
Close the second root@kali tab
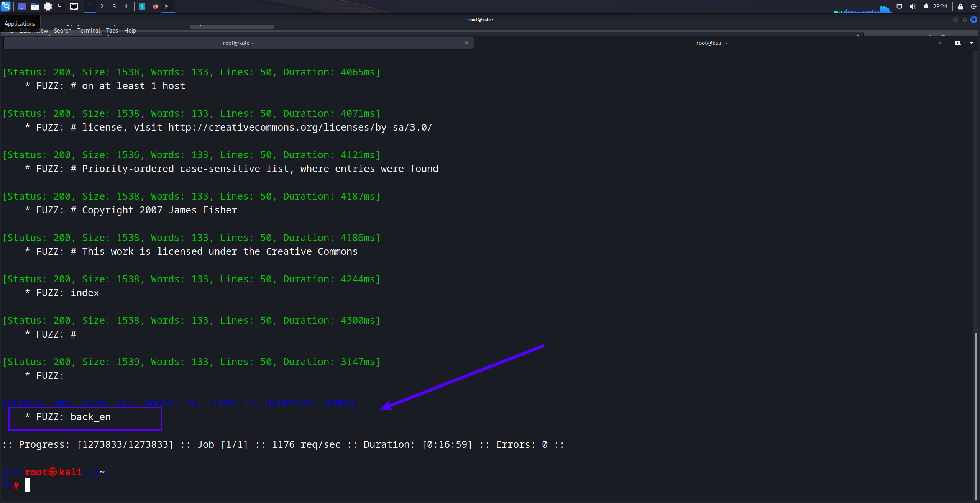940,43
